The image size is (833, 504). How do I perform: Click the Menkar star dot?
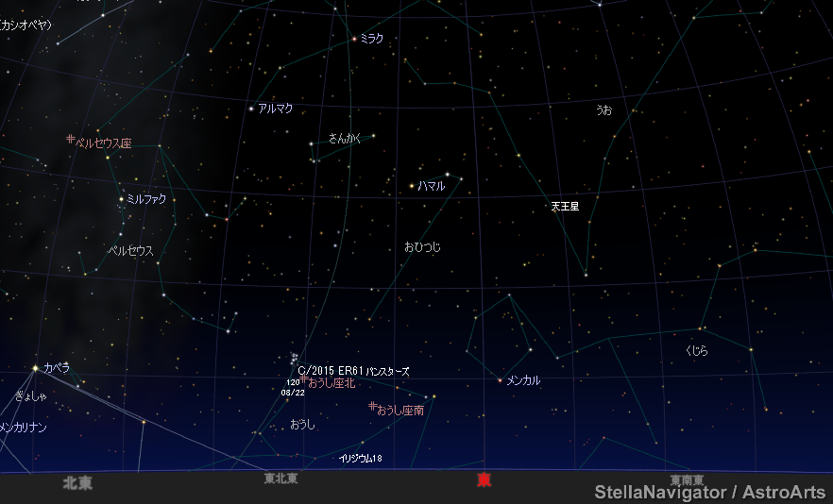pos(500,380)
